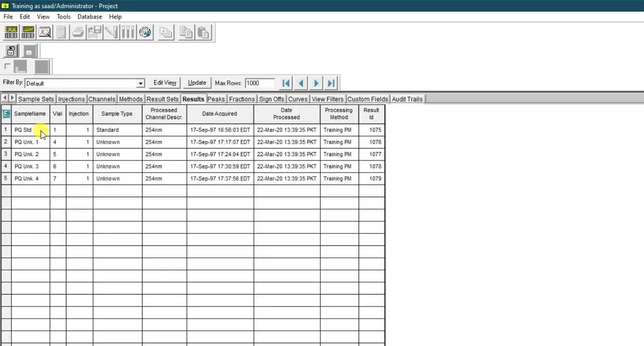
Task: Switch to the Result Sets tab
Action: 163,99
